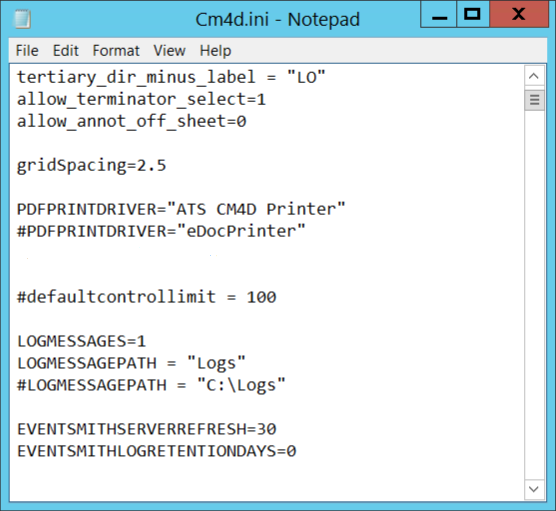Open the Format menu
Image resolution: width=556 pixels, height=511 pixels.
pyautogui.click(x=116, y=50)
